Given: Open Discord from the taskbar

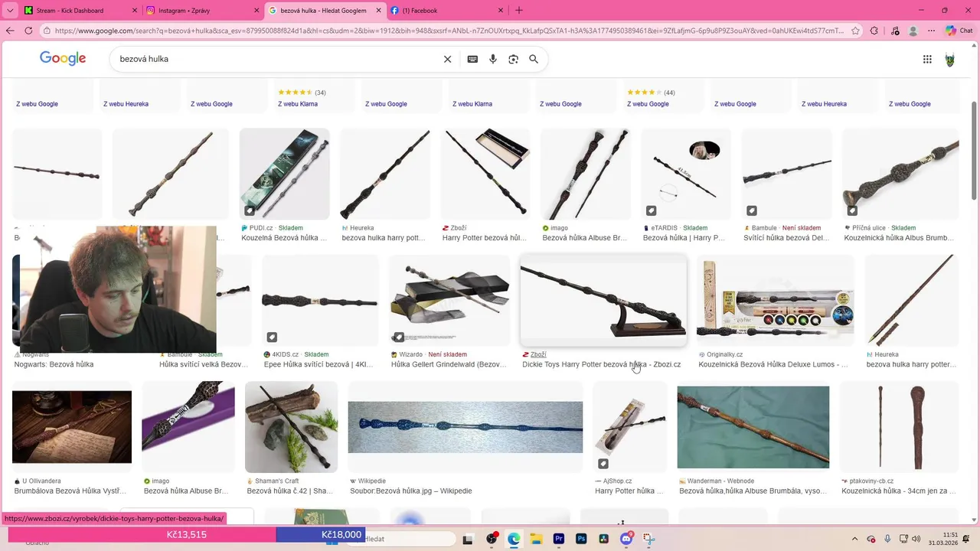Looking at the screenshot, I should (626, 539).
